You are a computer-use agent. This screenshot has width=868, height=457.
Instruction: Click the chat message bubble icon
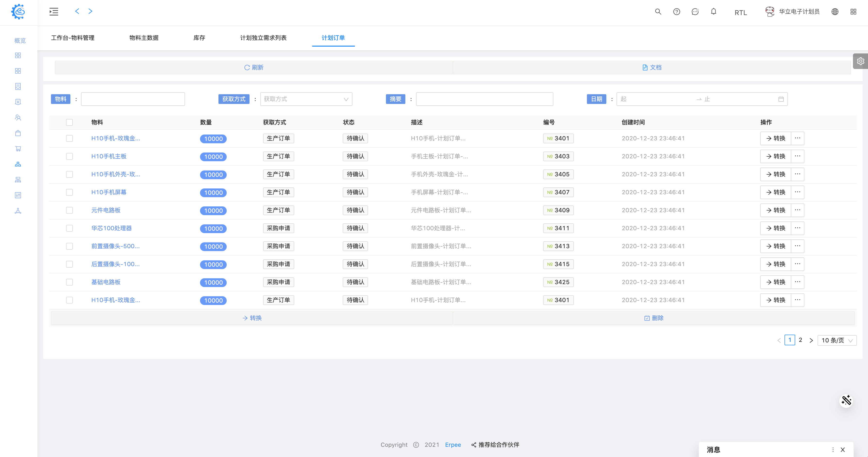pos(695,12)
